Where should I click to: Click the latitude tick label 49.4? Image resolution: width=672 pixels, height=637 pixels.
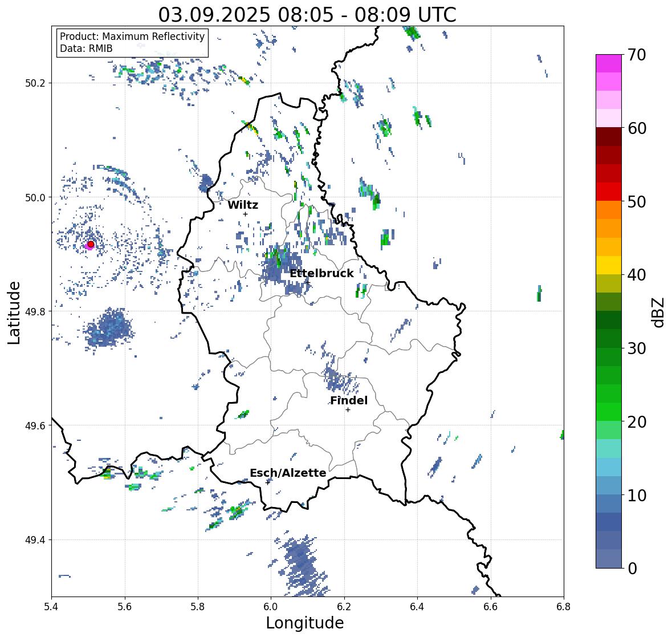(x=35, y=540)
